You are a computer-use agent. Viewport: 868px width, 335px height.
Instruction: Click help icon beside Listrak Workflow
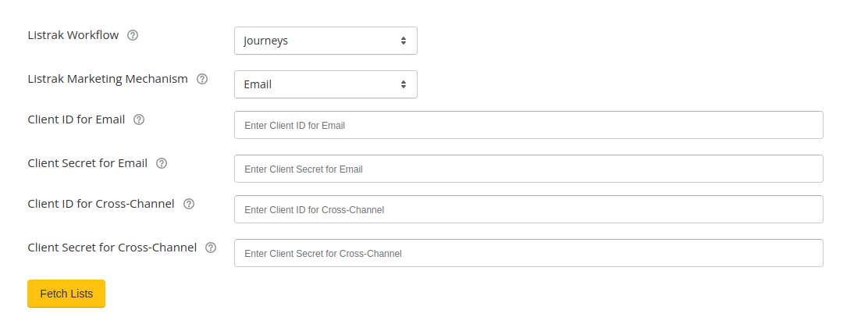coord(133,35)
